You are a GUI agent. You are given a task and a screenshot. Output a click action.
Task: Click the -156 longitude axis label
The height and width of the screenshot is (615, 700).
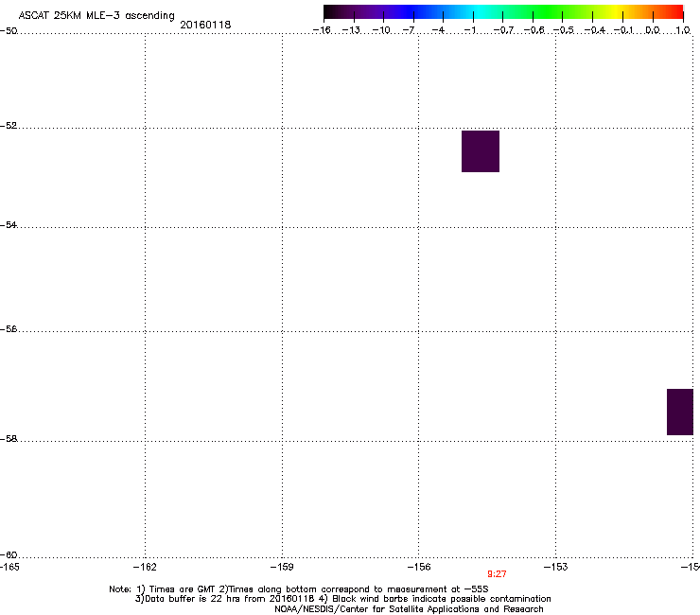tap(419, 567)
